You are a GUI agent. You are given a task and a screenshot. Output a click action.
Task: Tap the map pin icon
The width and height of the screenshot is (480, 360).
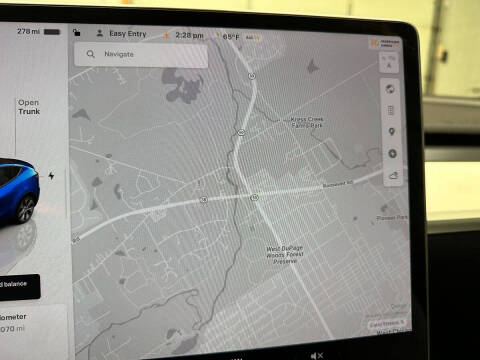392,132
